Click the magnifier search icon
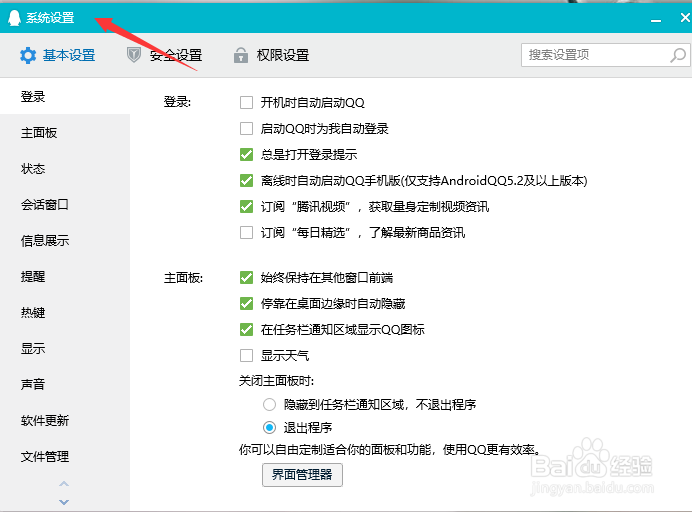692x512 pixels. point(678,55)
